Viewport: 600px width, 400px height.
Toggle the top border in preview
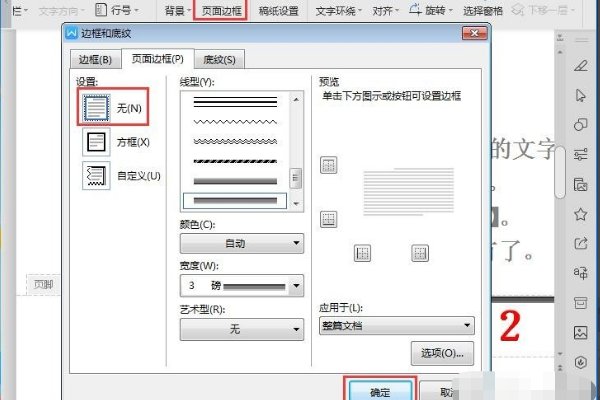(328, 165)
